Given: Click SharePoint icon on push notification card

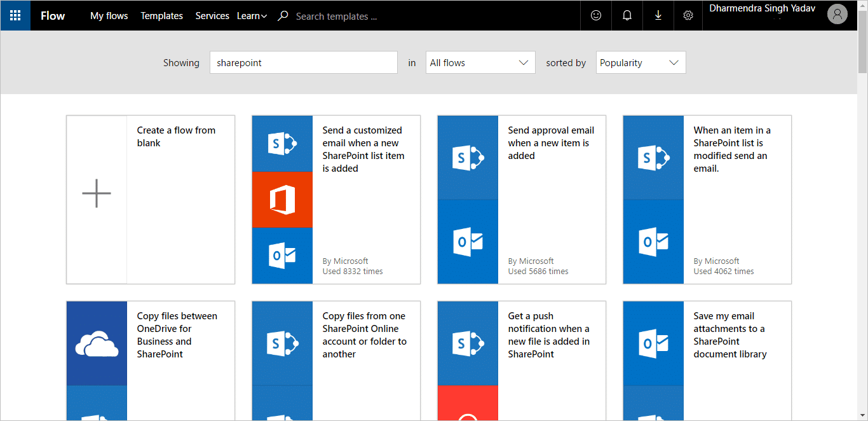Looking at the screenshot, I should (468, 343).
